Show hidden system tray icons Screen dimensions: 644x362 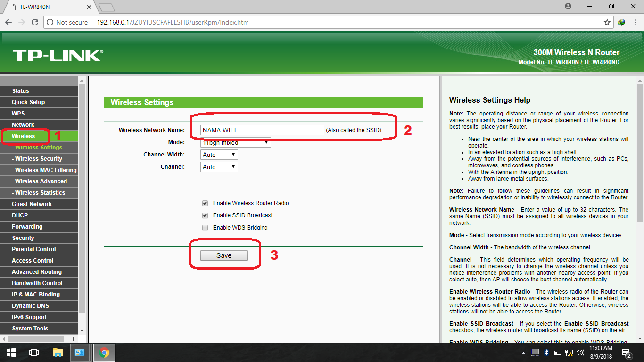click(x=523, y=353)
